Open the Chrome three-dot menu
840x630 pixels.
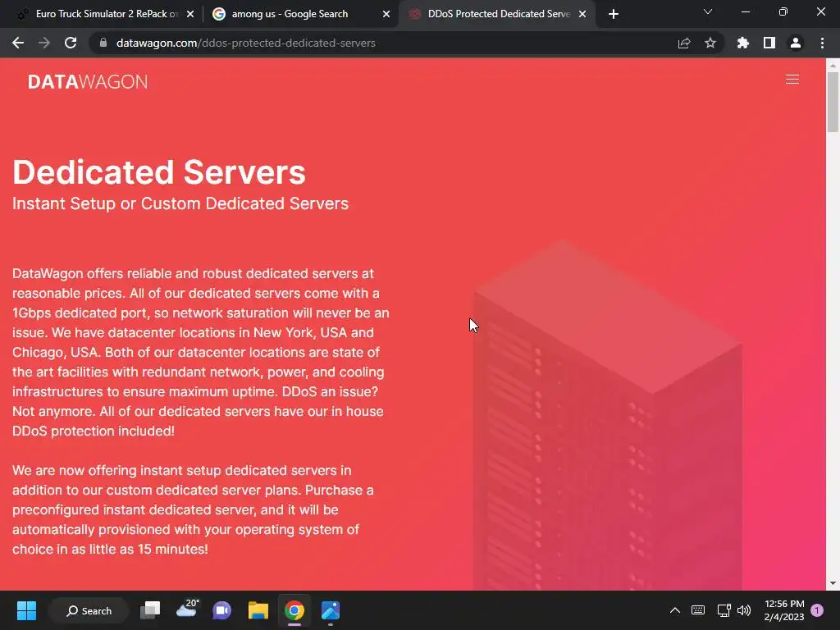pos(822,43)
